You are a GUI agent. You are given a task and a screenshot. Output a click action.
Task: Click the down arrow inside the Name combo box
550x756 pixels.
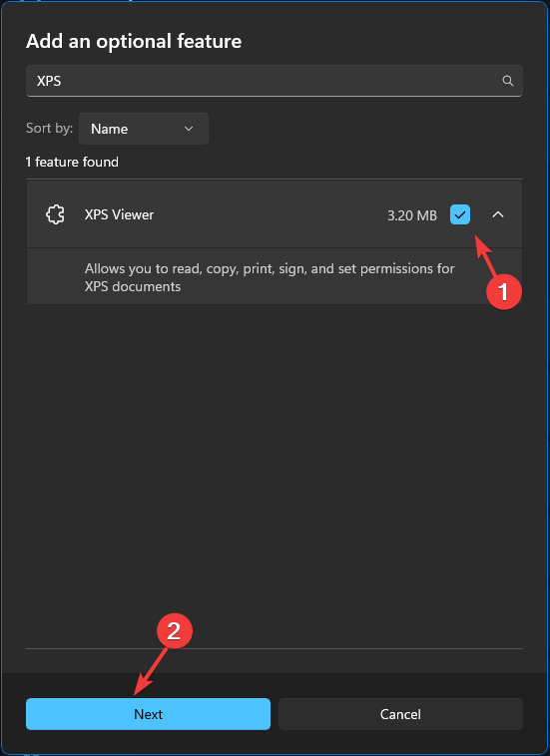tap(189, 129)
